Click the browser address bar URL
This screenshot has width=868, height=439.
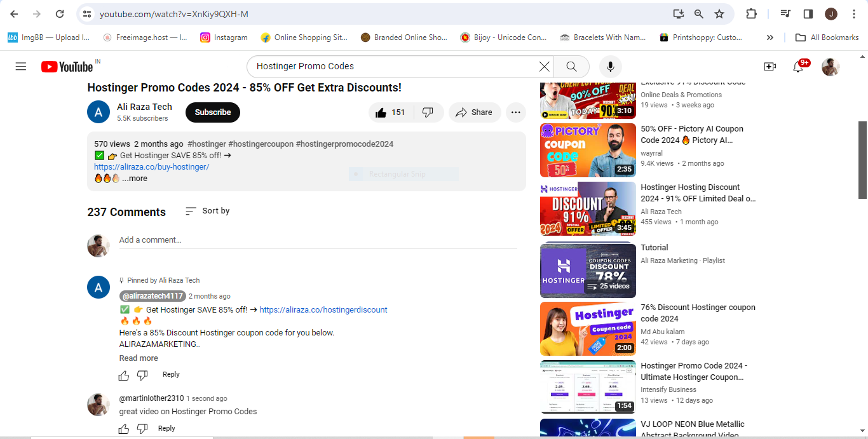click(x=174, y=14)
